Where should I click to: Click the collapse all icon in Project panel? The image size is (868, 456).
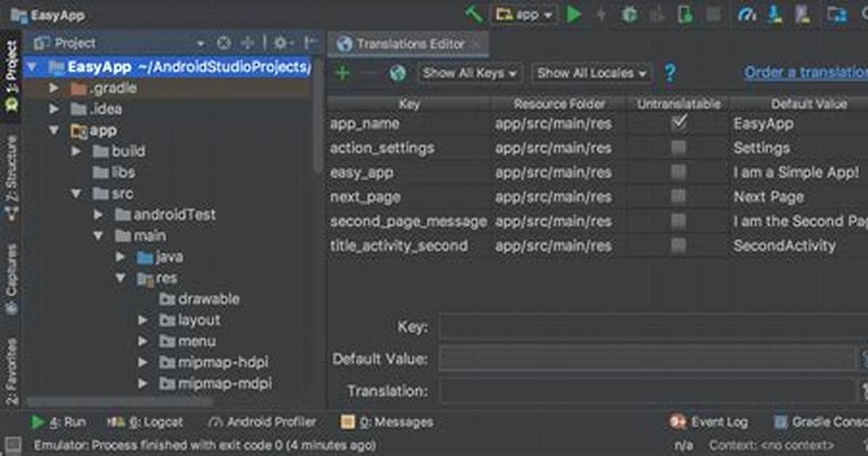tap(247, 43)
